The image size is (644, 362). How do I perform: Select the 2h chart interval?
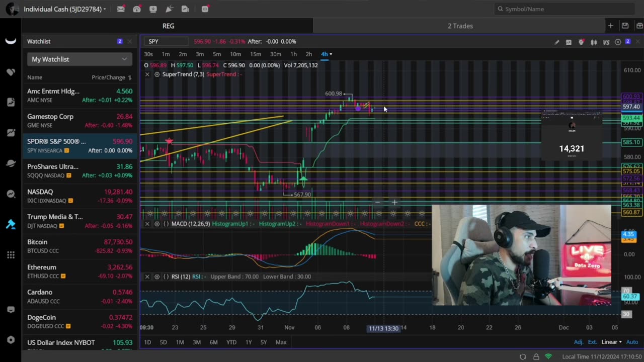click(308, 54)
